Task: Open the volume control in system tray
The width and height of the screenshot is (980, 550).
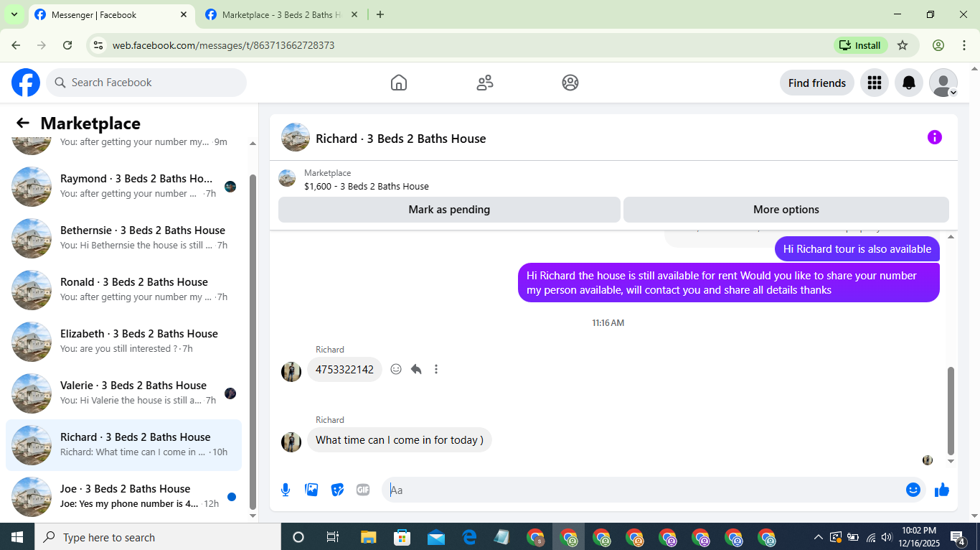Action: tap(887, 537)
